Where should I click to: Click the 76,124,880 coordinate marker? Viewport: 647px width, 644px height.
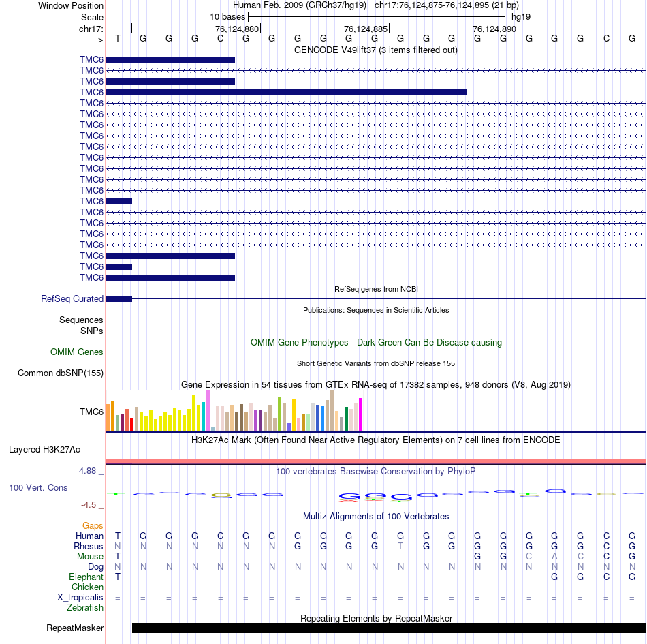[x=237, y=29]
